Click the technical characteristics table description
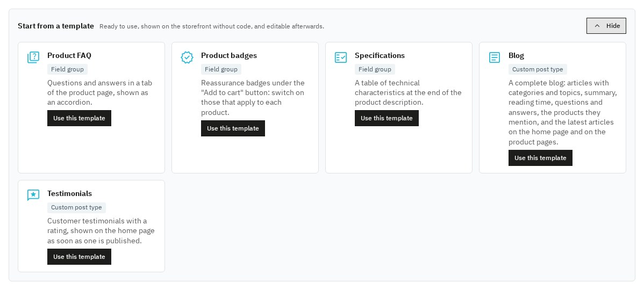 408,93
